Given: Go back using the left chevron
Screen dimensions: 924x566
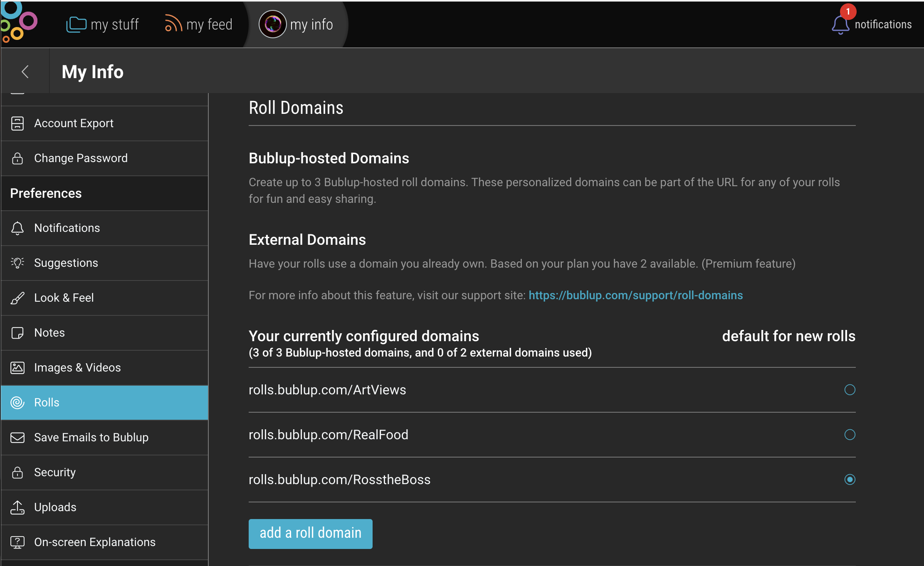Looking at the screenshot, I should tap(25, 71).
